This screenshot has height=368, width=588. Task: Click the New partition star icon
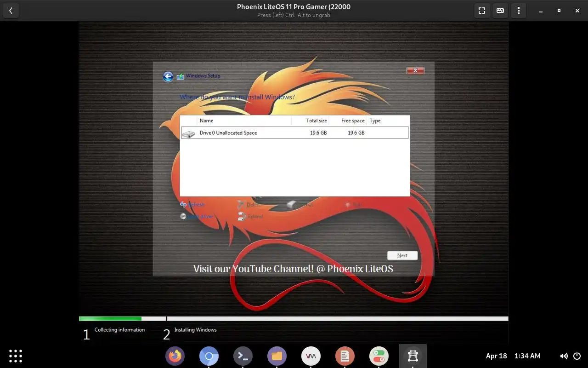tap(348, 205)
